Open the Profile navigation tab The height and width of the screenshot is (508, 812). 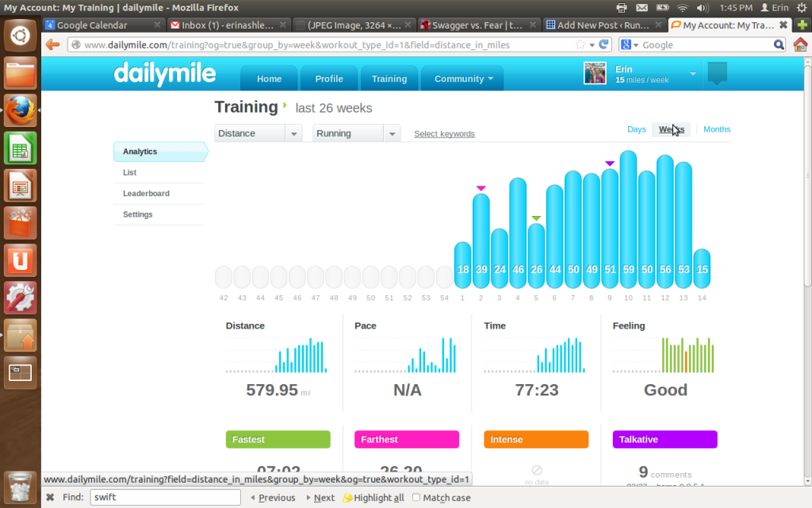tap(329, 79)
